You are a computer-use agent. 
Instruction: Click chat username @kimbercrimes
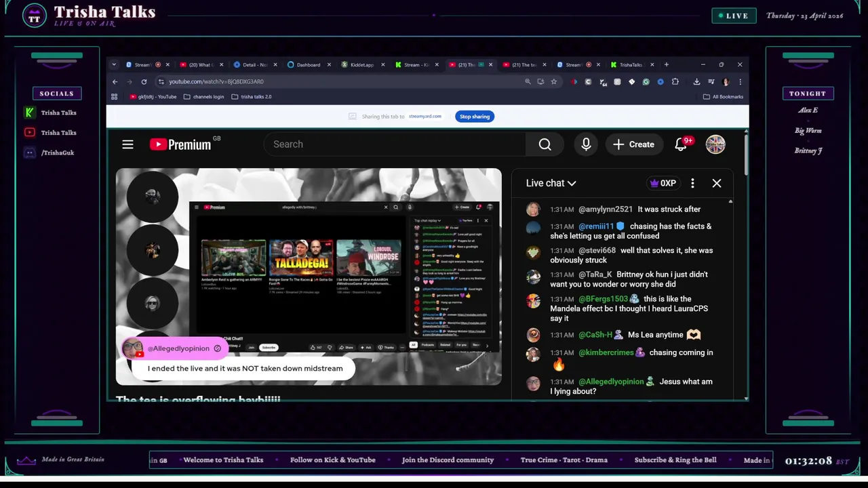click(x=606, y=352)
